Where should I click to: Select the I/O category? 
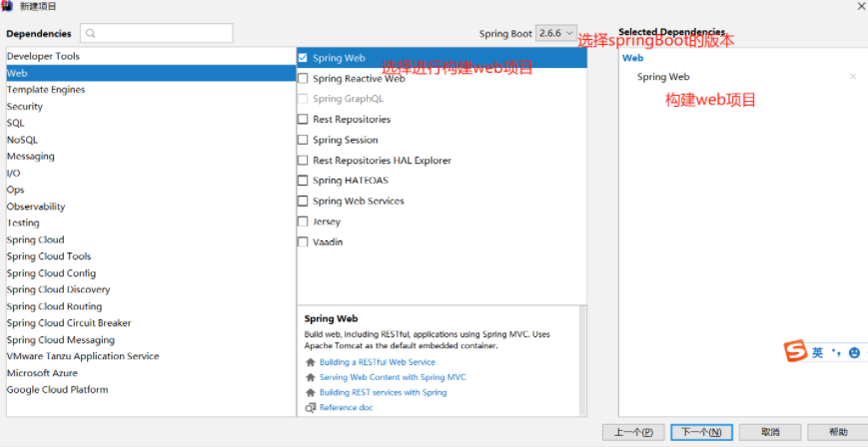pos(151,174)
